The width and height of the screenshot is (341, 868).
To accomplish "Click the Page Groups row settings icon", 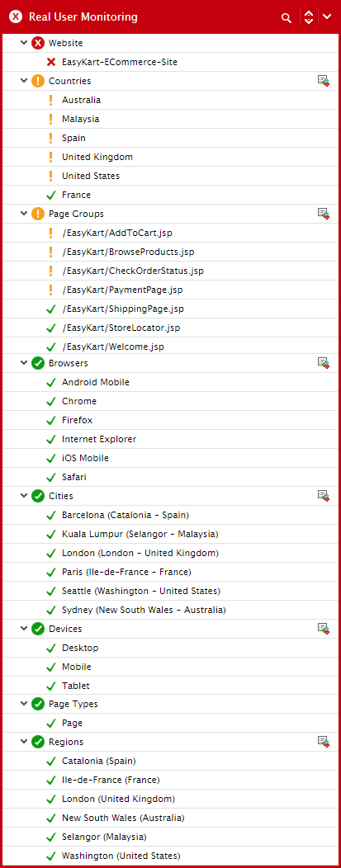I will click(x=324, y=213).
